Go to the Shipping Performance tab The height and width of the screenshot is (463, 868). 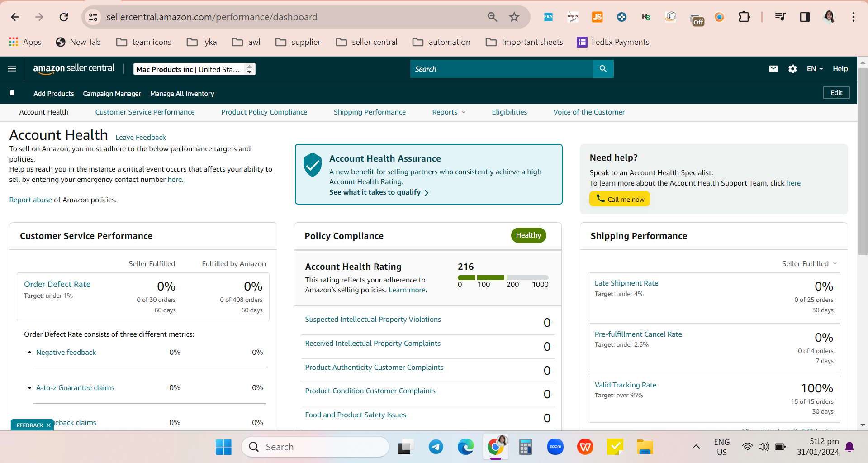click(x=370, y=112)
